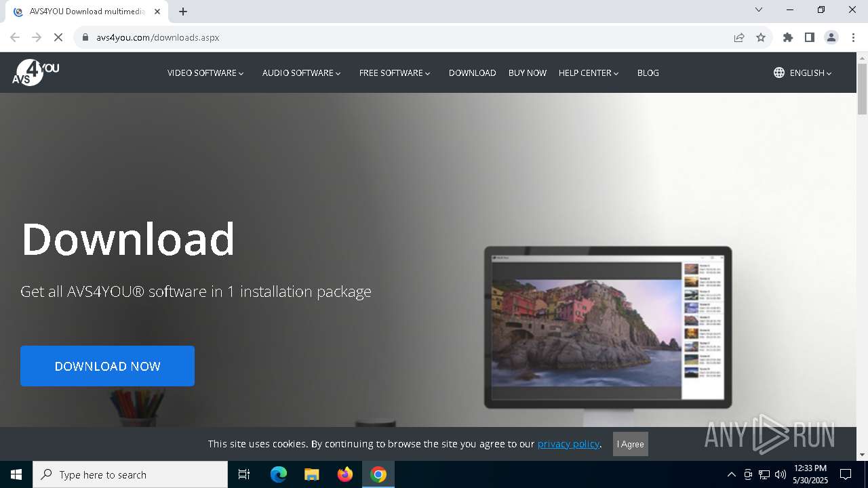The image size is (868, 488).
Task: Bookmark this page with the star icon
Action: point(761,37)
